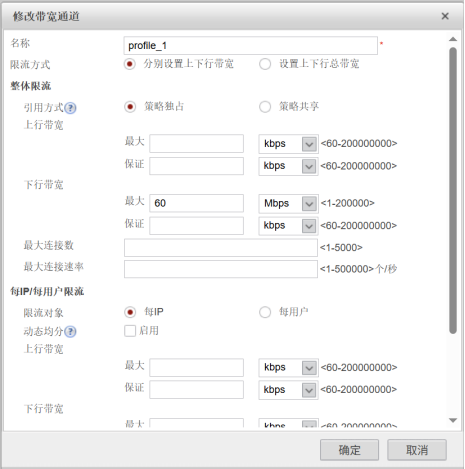Image resolution: width=465 pixels, height=469 pixels.
Task: Select 设置上下行总带宽 radio button
Action: pyautogui.click(x=265, y=64)
